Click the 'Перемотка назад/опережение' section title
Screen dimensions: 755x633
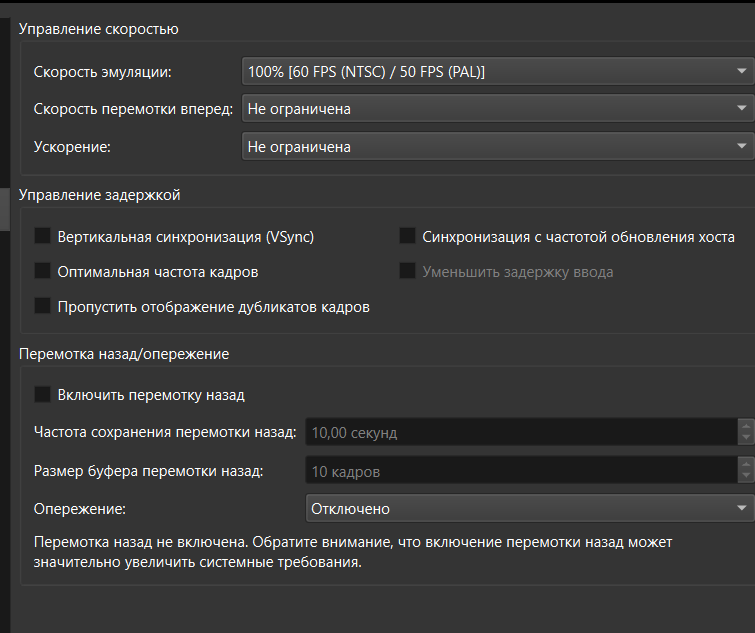pyautogui.click(x=125, y=354)
